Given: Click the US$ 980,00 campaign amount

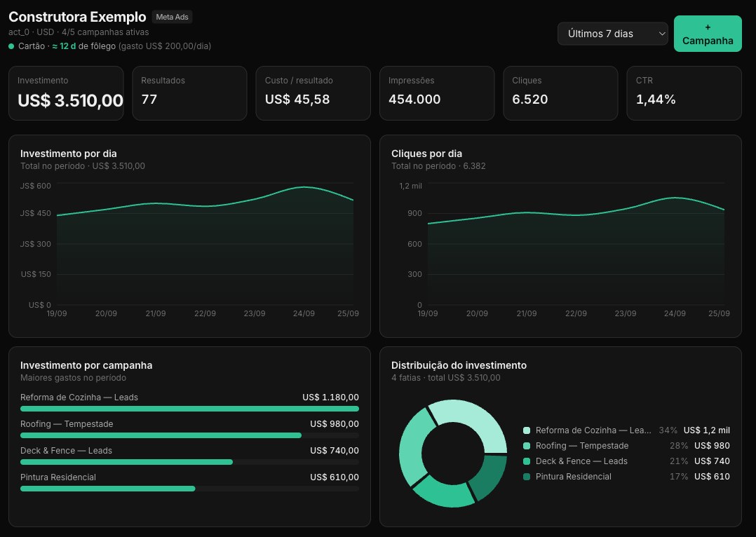Looking at the screenshot, I should (335, 423).
